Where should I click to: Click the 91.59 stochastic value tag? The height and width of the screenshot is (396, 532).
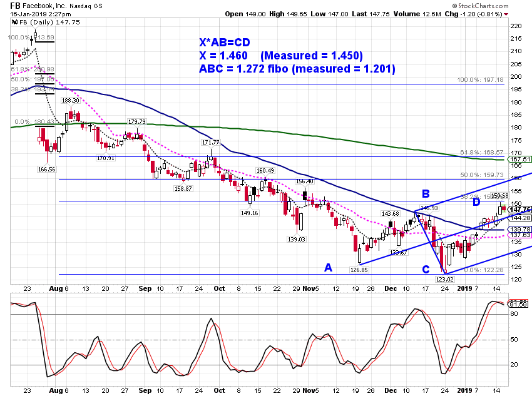click(x=519, y=304)
